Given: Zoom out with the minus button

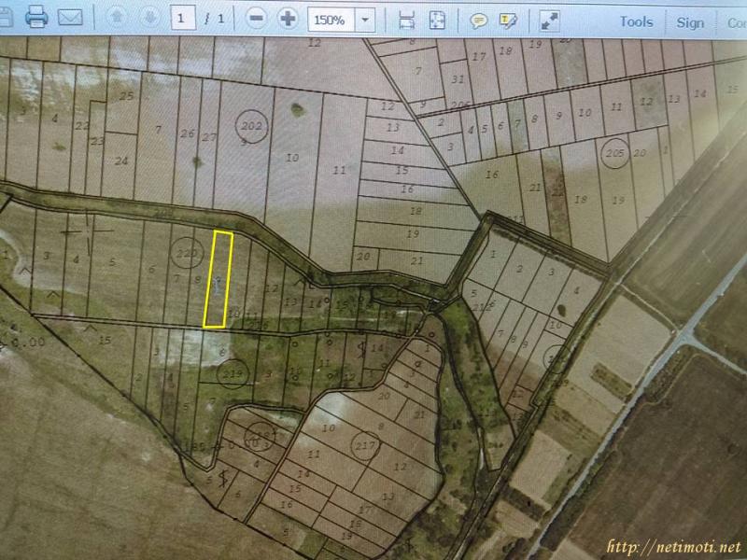Looking at the screenshot, I should [258, 19].
